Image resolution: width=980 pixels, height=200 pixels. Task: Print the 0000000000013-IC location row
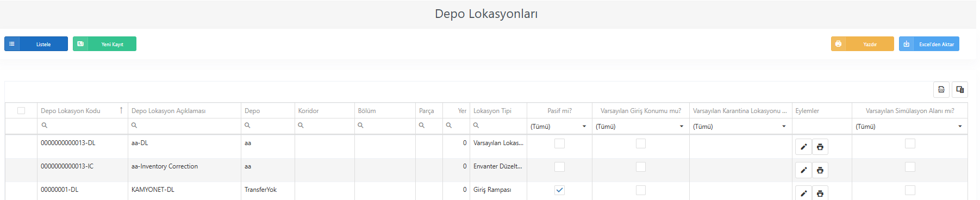click(820, 170)
